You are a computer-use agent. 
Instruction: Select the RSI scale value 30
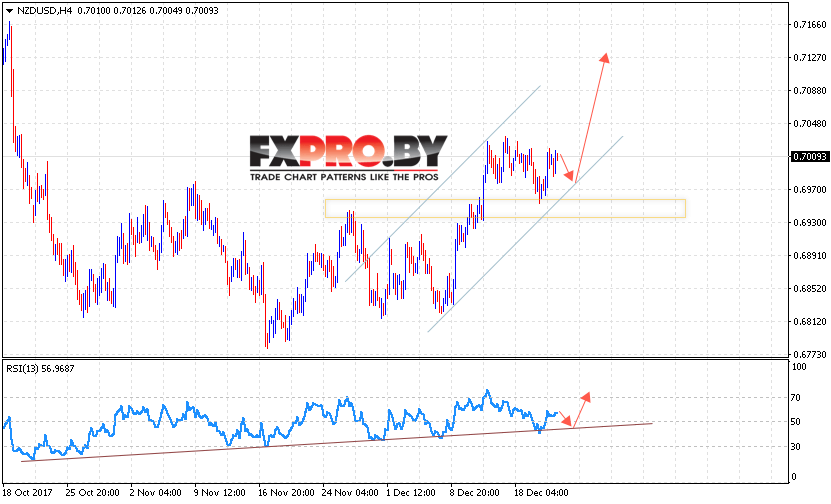point(796,447)
